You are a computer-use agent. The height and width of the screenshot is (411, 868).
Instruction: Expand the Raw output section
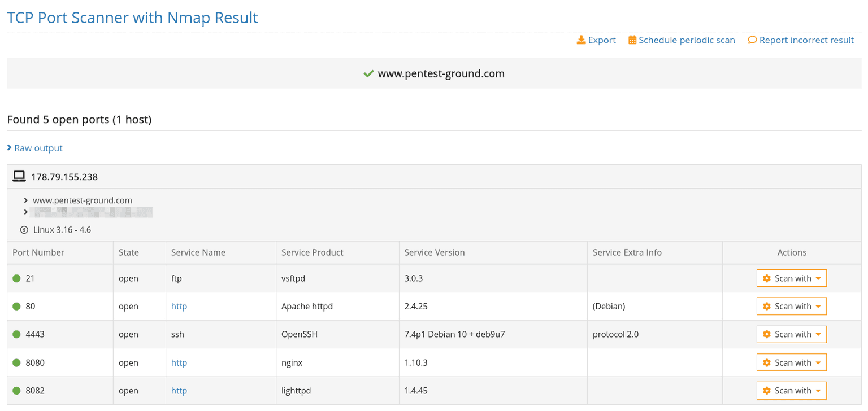35,147
